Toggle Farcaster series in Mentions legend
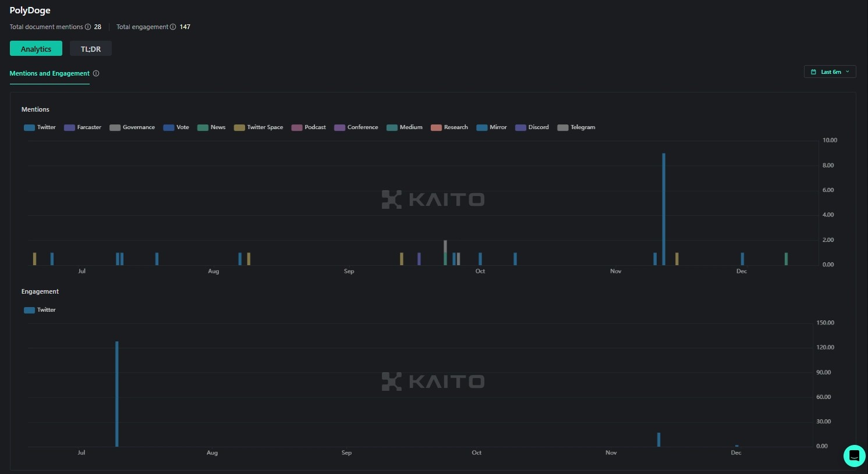This screenshot has height=474, width=868. (83, 127)
